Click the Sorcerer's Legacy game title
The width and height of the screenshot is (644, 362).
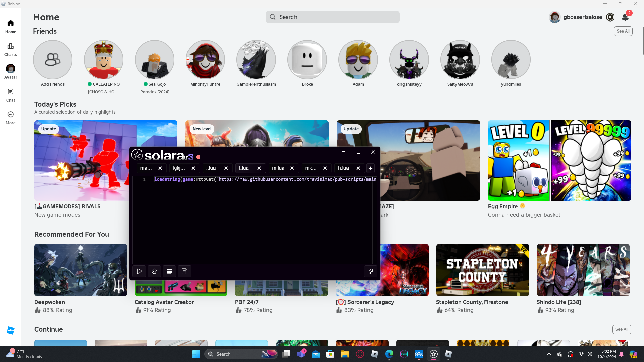365,302
